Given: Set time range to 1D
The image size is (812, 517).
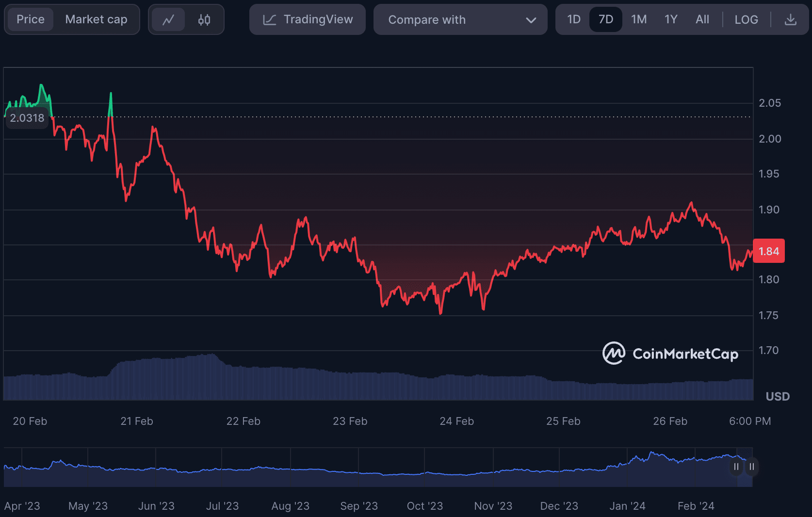Looking at the screenshot, I should coord(574,19).
